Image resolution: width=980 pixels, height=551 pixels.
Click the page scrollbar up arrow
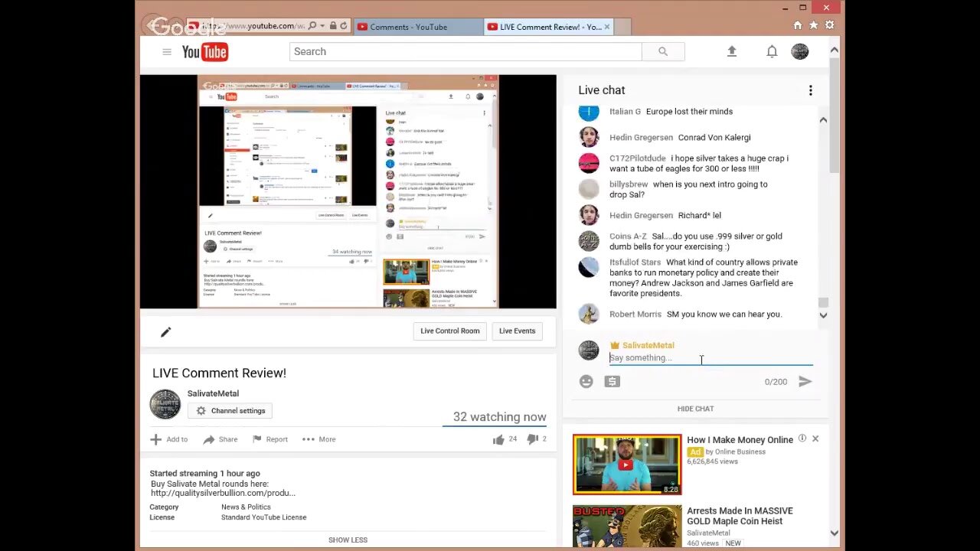click(834, 51)
